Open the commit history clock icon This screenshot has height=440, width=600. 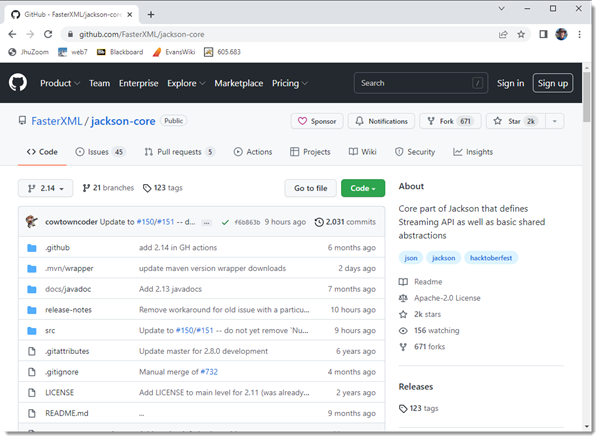[319, 222]
